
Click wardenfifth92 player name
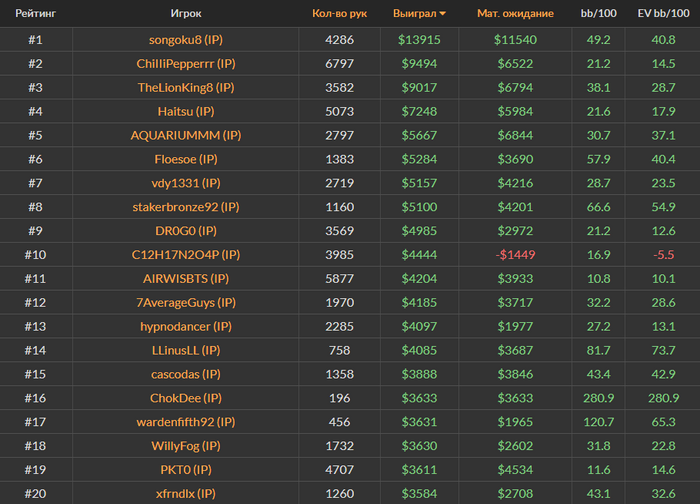coord(185,422)
